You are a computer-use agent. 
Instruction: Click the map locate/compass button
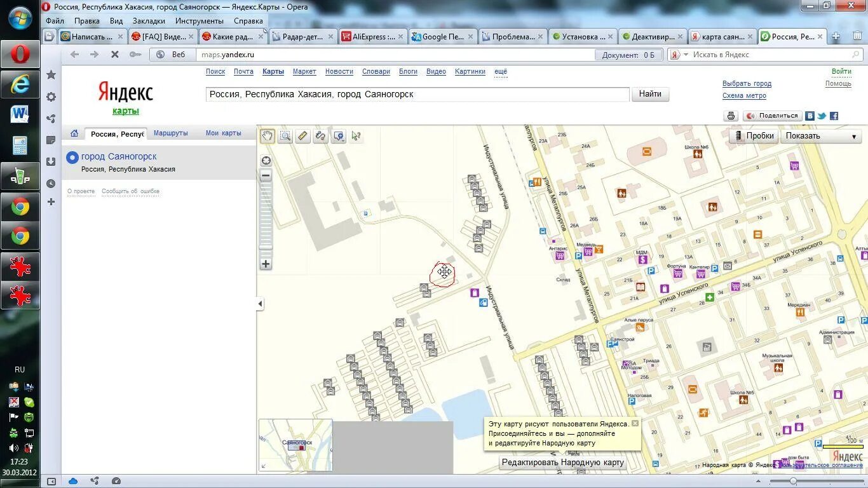pos(266,161)
